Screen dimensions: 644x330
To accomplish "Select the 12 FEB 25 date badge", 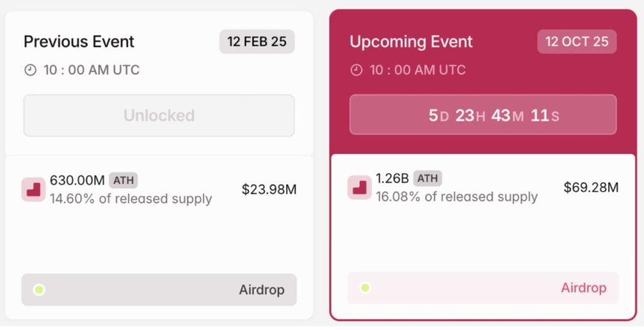I will pos(257,42).
